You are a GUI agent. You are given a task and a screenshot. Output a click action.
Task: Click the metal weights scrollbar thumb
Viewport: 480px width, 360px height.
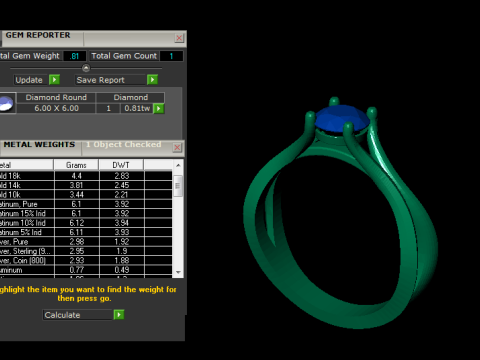178,186
